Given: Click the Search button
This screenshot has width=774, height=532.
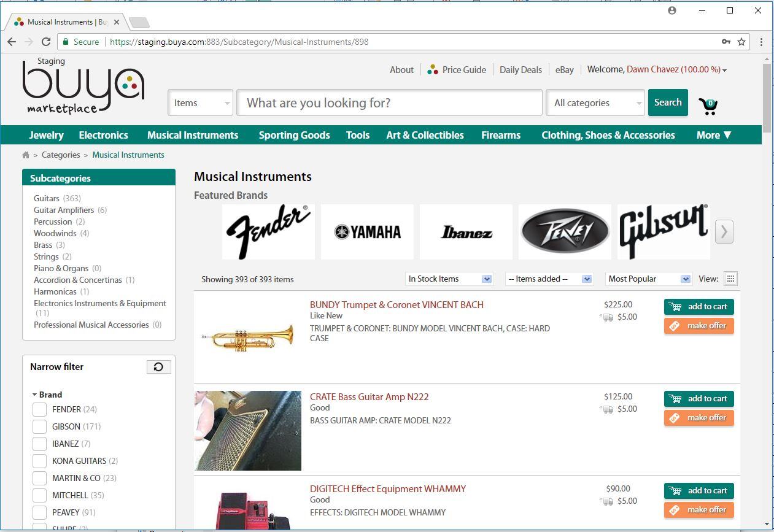Looking at the screenshot, I should point(668,102).
